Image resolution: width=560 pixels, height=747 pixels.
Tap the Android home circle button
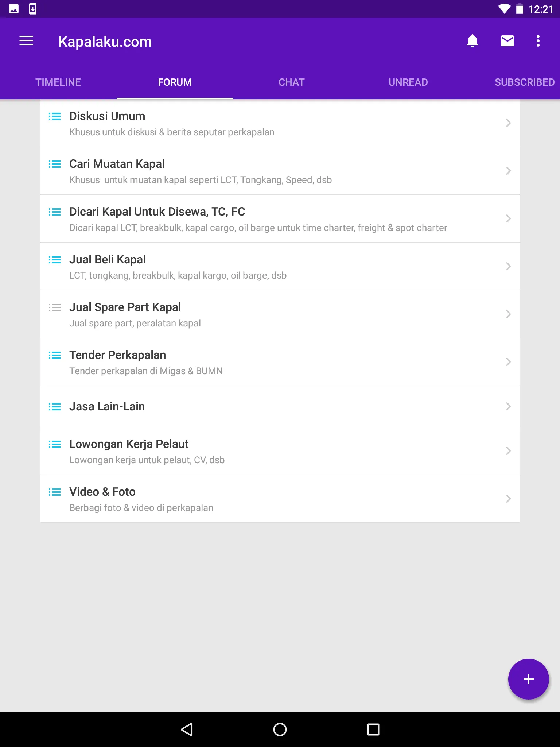pyautogui.click(x=280, y=729)
